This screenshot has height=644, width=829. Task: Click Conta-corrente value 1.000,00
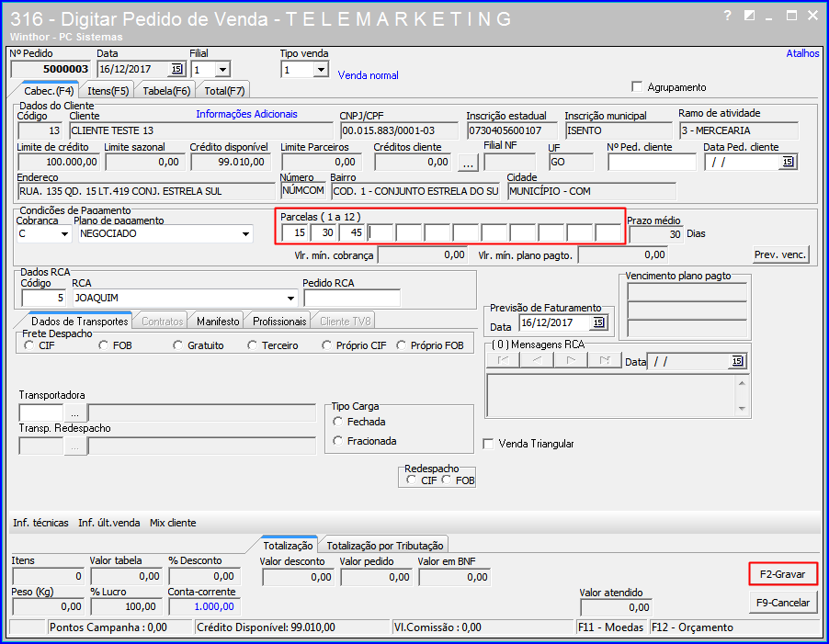(203, 606)
